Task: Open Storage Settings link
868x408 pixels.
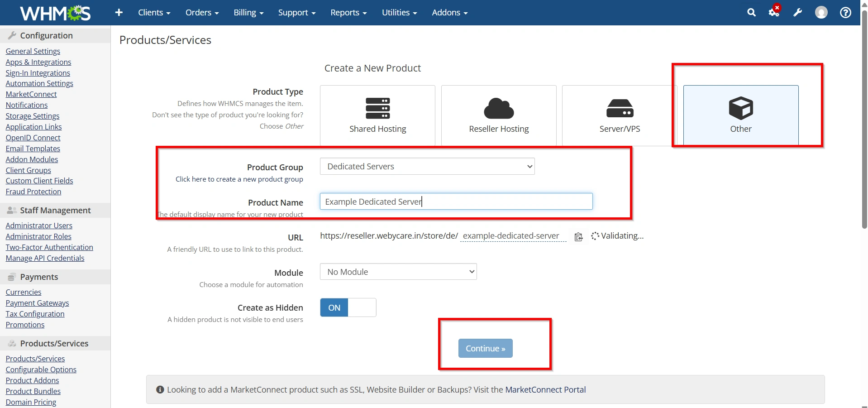Action: coord(33,116)
